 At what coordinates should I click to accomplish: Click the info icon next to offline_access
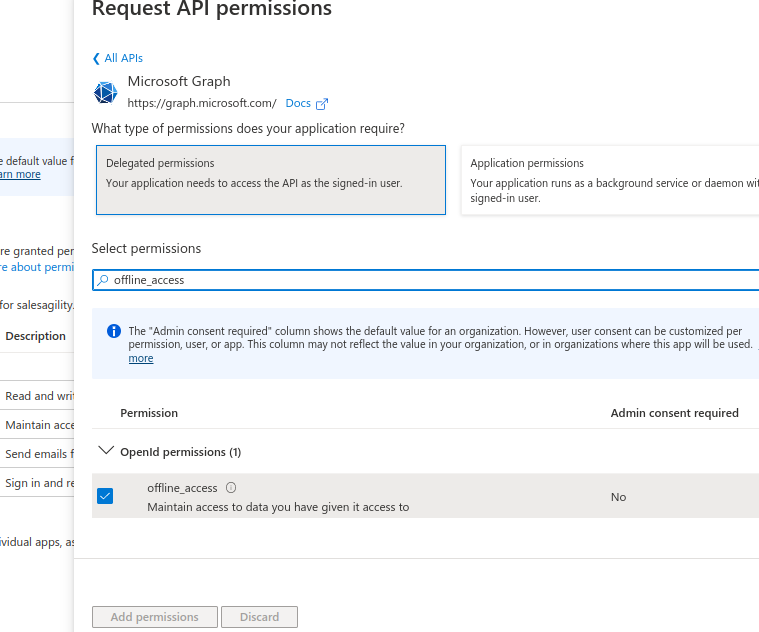coord(231,488)
